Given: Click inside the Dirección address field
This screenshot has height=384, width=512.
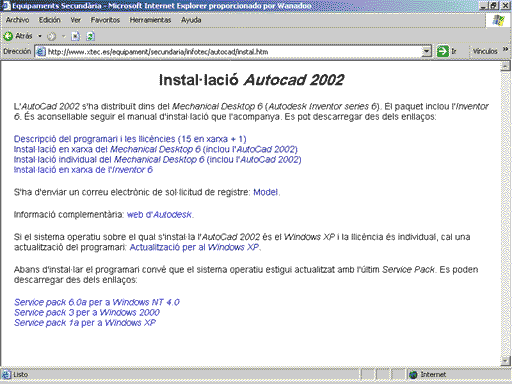Looking at the screenshot, I should [233, 52].
